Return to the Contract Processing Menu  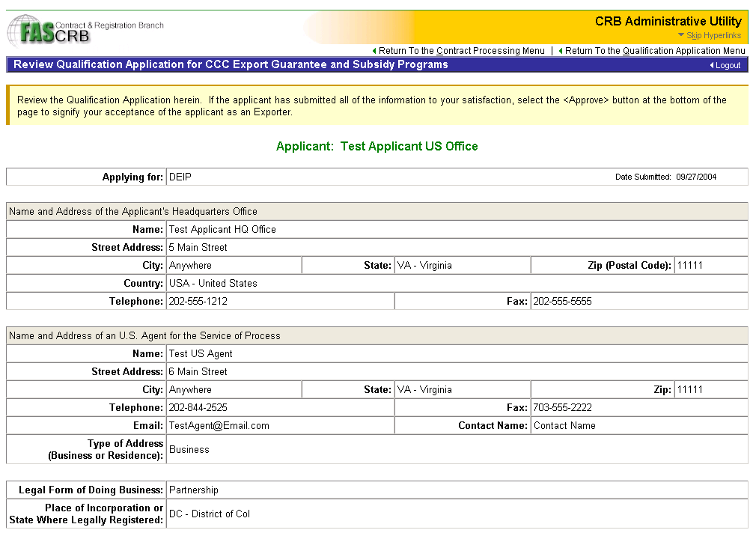click(461, 51)
